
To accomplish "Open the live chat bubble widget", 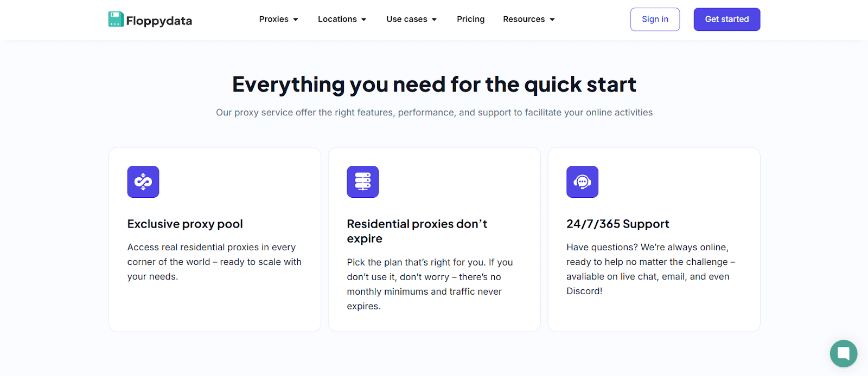I will (844, 353).
